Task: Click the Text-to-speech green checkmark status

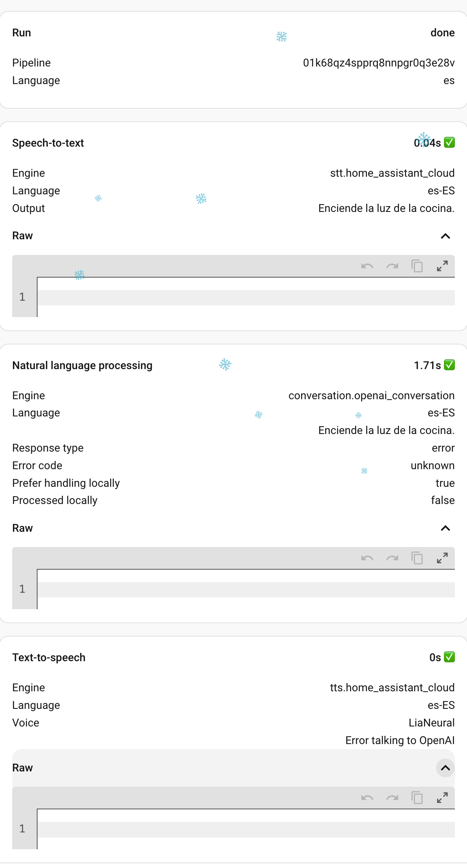Action: pyautogui.click(x=449, y=657)
